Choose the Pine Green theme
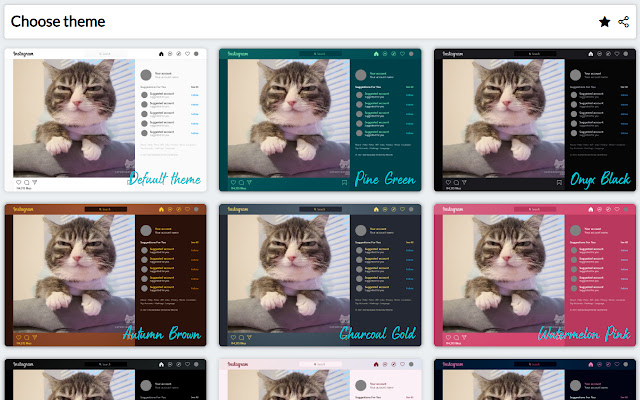The width and height of the screenshot is (640, 400). click(320, 120)
